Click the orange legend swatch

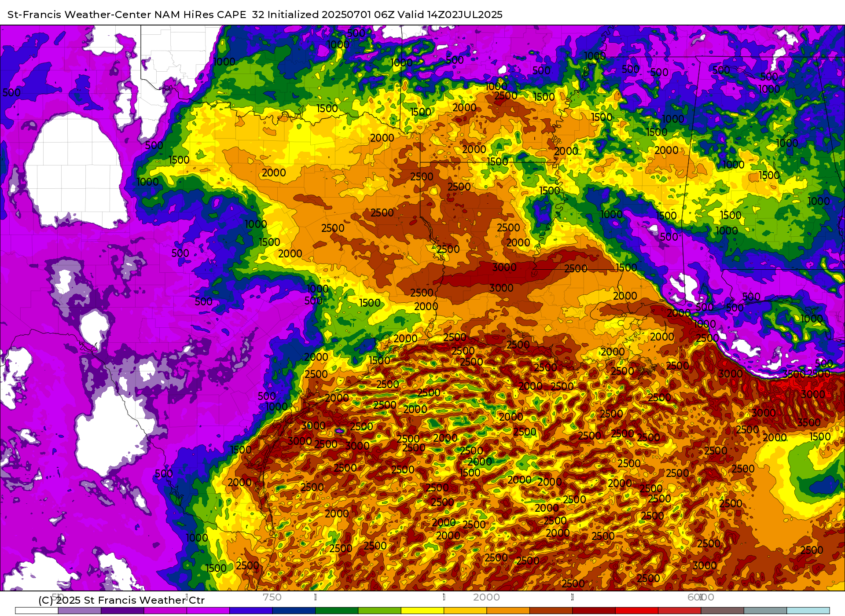pos(508,611)
